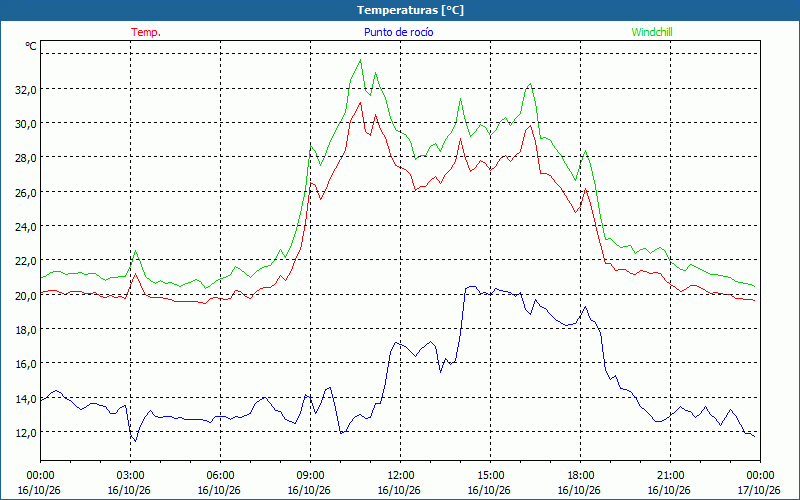
Task: Click the 24,0 y-axis value
Action: coord(26,227)
